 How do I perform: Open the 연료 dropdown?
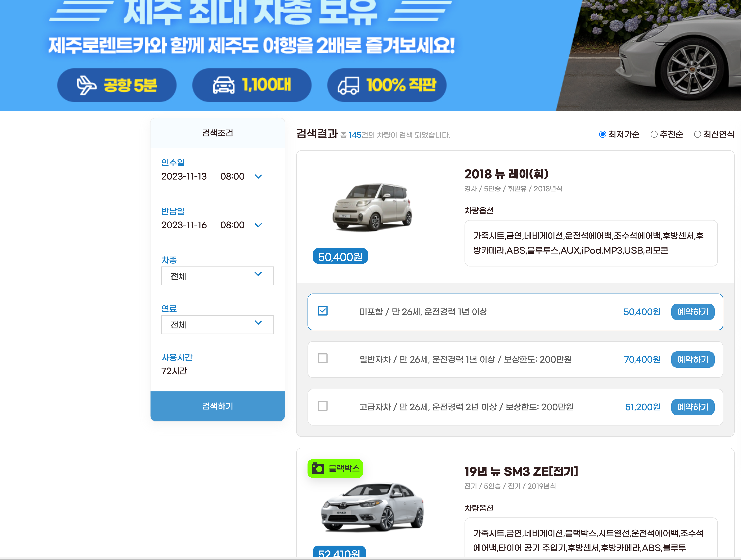click(x=217, y=324)
